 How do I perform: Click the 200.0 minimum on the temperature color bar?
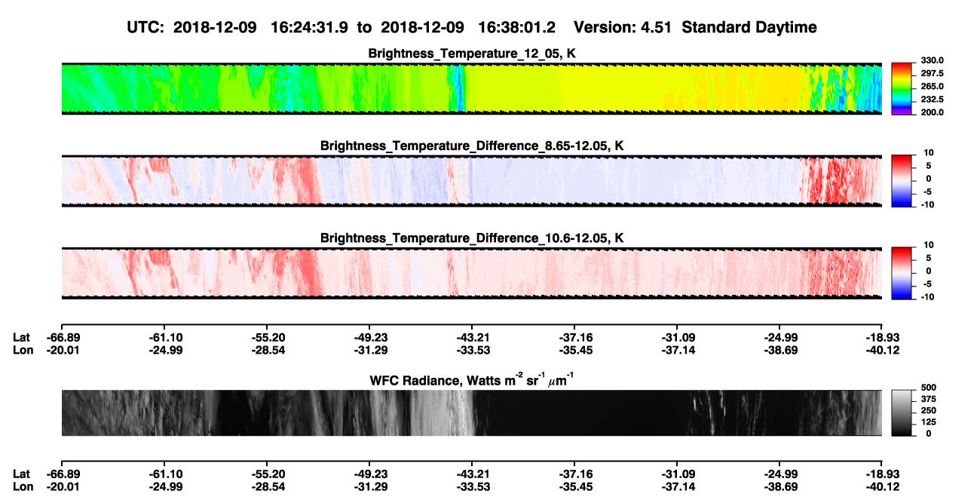931,112
